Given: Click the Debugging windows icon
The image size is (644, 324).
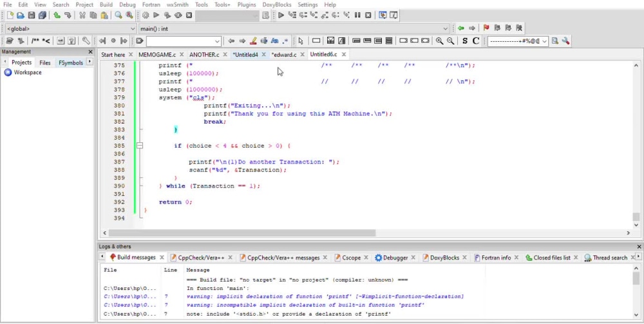Looking at the screenshot, I should [383, 15].
